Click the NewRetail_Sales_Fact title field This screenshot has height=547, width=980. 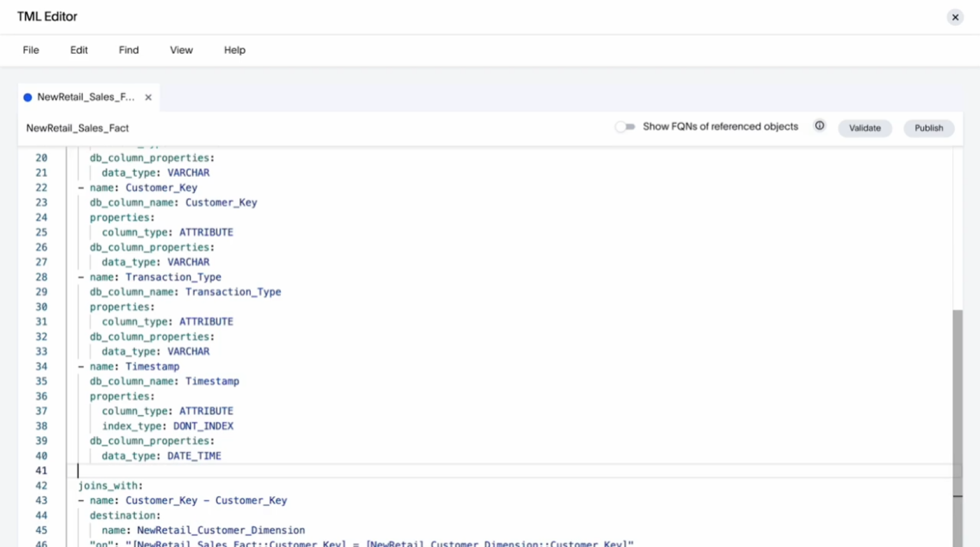pyautogui.click(x=77, y=128)
